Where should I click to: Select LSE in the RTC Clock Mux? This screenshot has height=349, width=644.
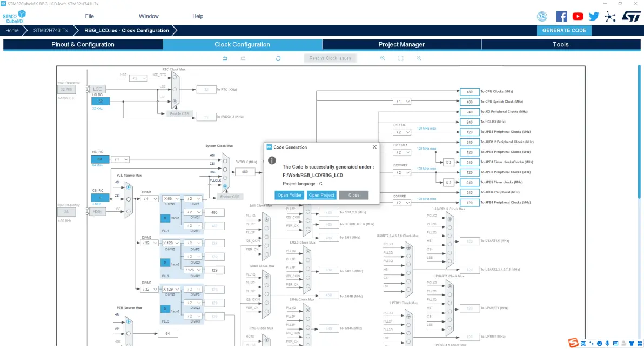(x=175, y=89)
